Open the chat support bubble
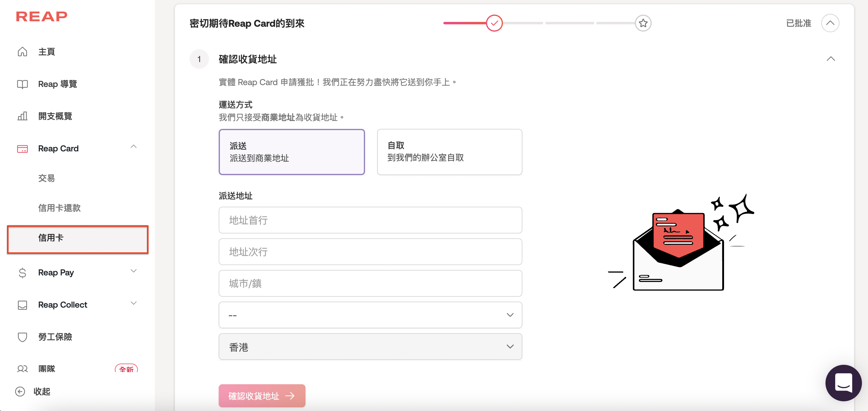Viewport: 868px width, 411px height. tap(843, 383)
